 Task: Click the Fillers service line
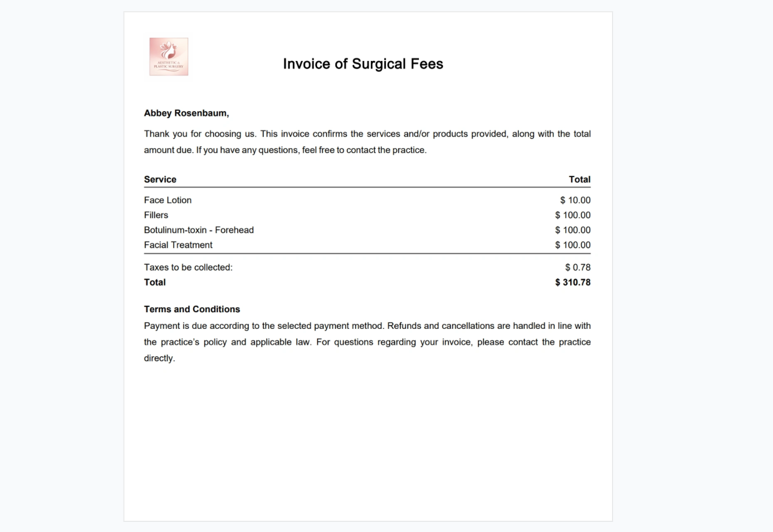click(156, 215)
